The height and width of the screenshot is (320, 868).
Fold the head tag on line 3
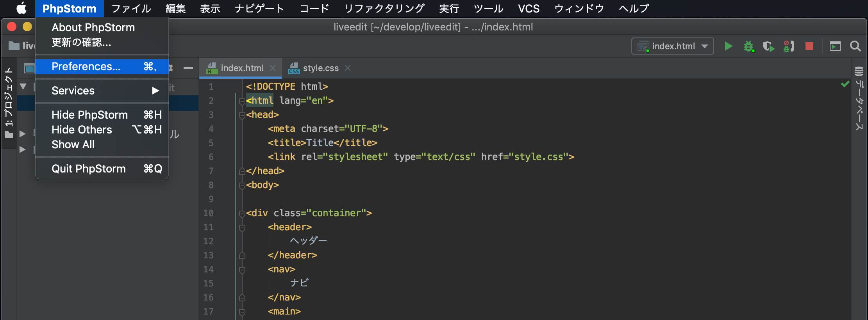pyautogui.click(x=242, y=115)
